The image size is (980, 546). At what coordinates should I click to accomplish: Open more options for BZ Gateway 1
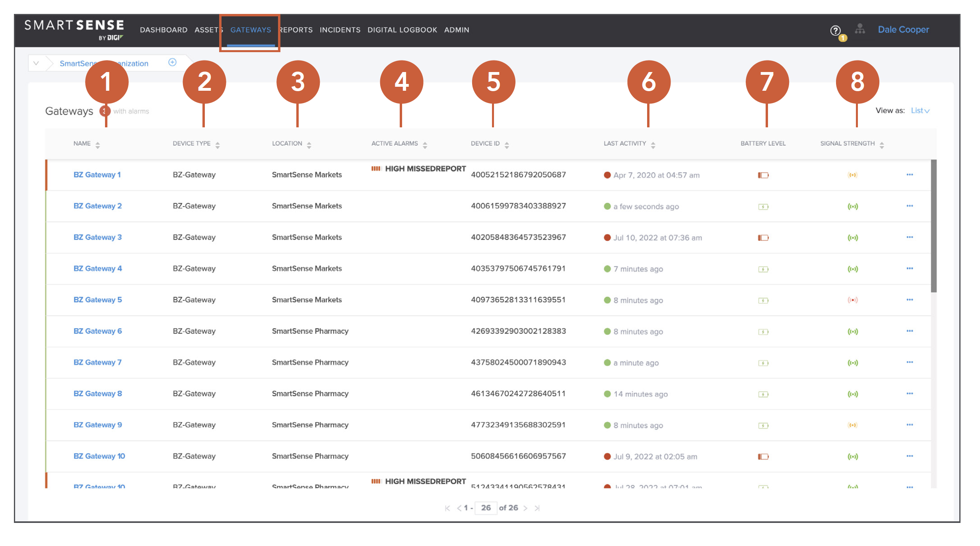(x=910, y=175)
